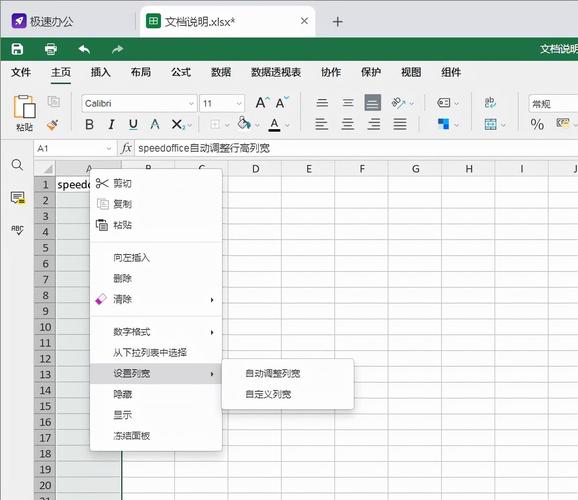Open the font size 11 dropdown

(x=239, y=104)
